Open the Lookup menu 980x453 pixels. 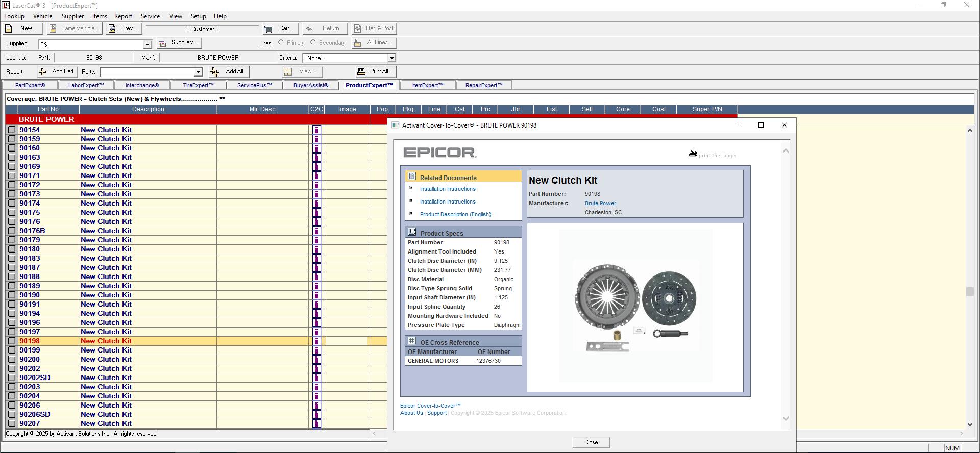click(x=14, y=16)
